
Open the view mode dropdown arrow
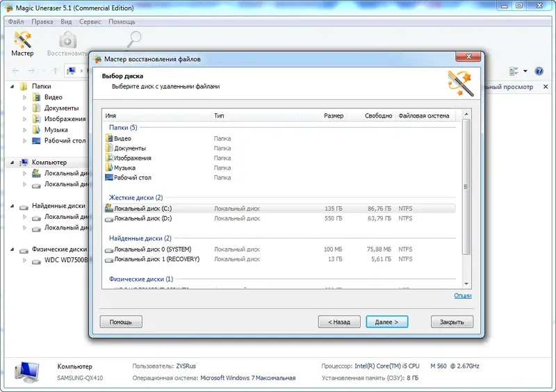tap(525, 72)
